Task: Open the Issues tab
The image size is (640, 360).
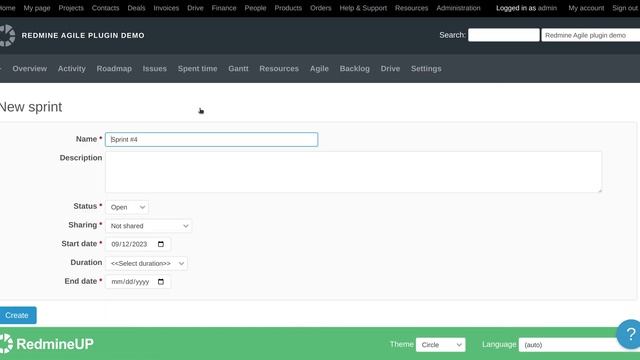Action: tap(155, 69)
